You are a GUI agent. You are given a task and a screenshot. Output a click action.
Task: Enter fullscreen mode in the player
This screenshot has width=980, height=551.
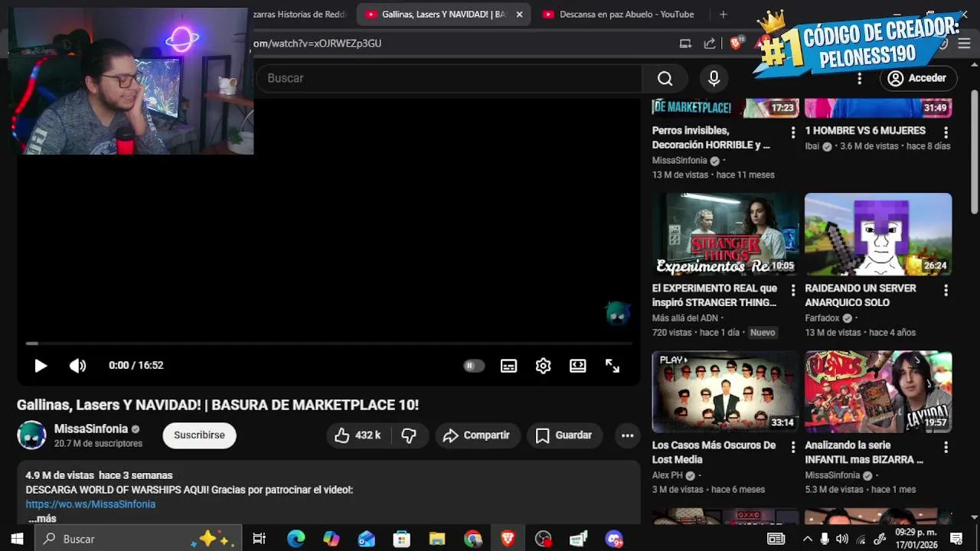(x=612, y=366)
